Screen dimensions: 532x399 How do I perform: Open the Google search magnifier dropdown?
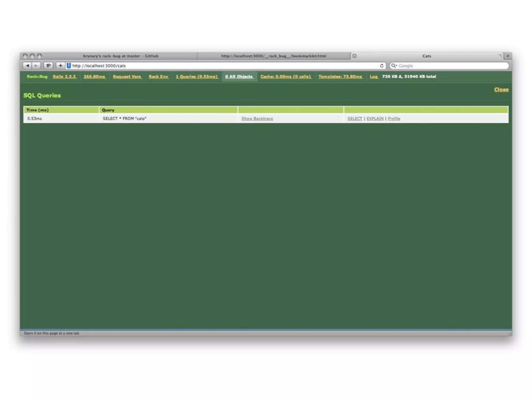coord(394,66)
